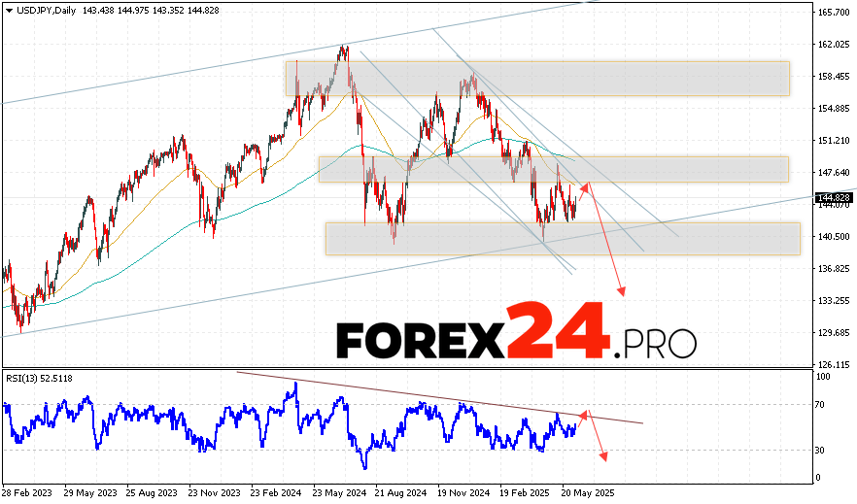Click the red arrowhead below the RSI line
Viewport: 857px width, 504px height.
pyautogui.click(x=604, y=456)
